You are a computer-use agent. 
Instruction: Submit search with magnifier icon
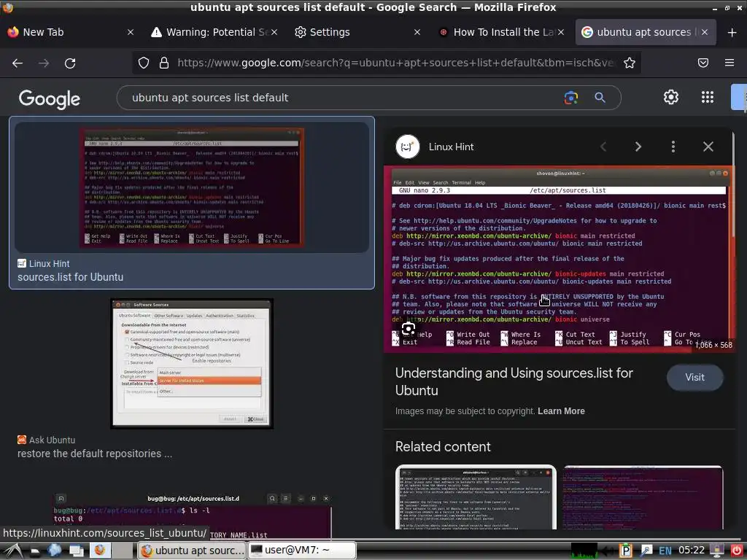[600, 98]
